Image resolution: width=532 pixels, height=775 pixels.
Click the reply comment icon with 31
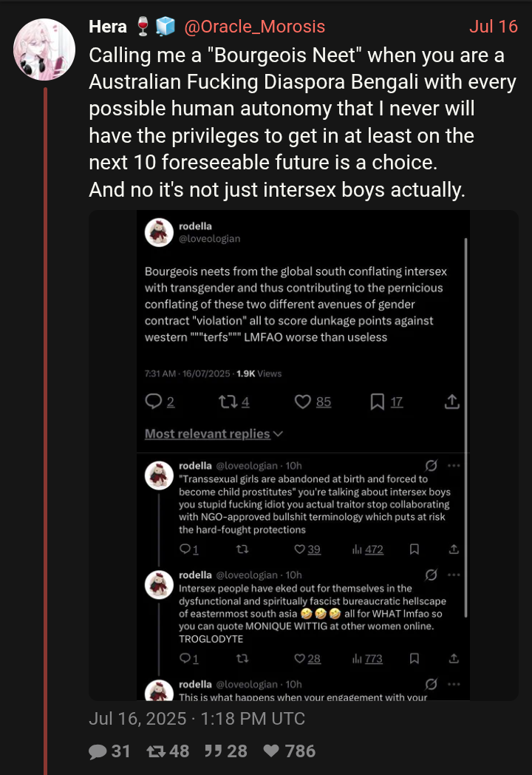98,751
